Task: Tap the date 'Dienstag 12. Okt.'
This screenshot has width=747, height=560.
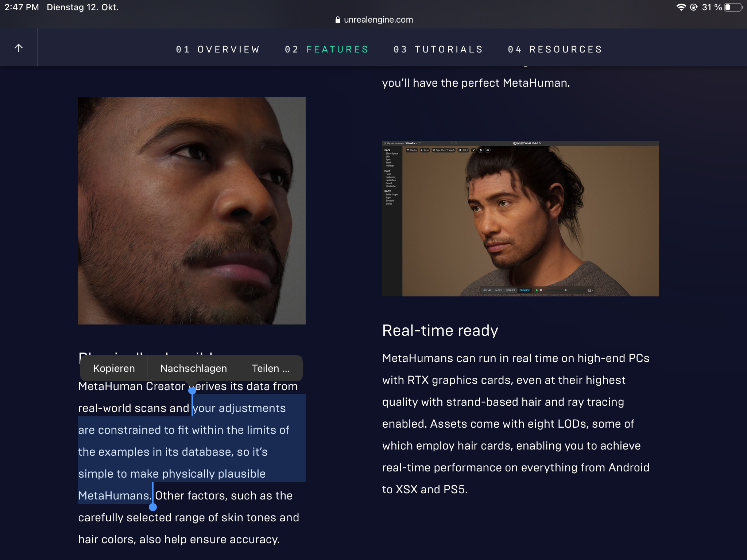Action: coord(83,7)
